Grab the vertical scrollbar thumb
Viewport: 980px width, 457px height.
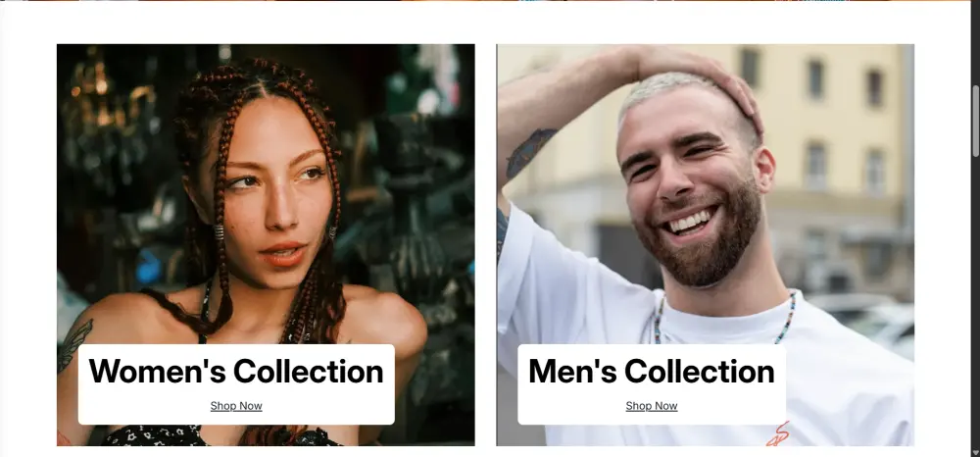tap(976, 120)
